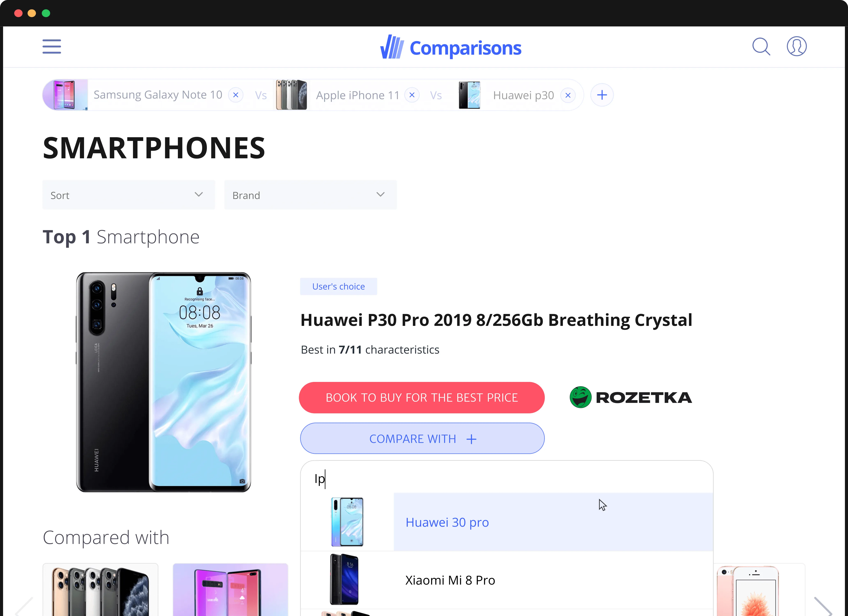The height and width of the screenshot is (616, 848).
Task: Remove Apple iPhone 11 from comparison
Action: pyautogui.click(x=412, y=95)
